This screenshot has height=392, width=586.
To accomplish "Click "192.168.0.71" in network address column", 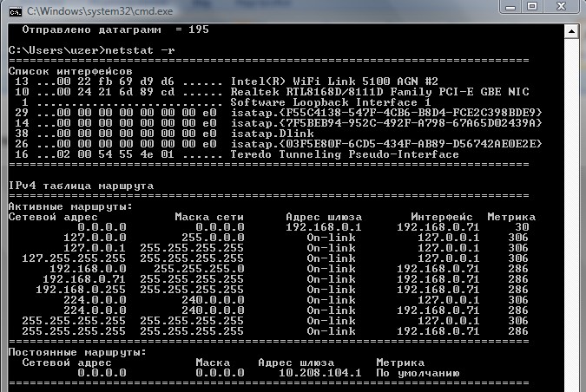I will (x=84, y=279).
